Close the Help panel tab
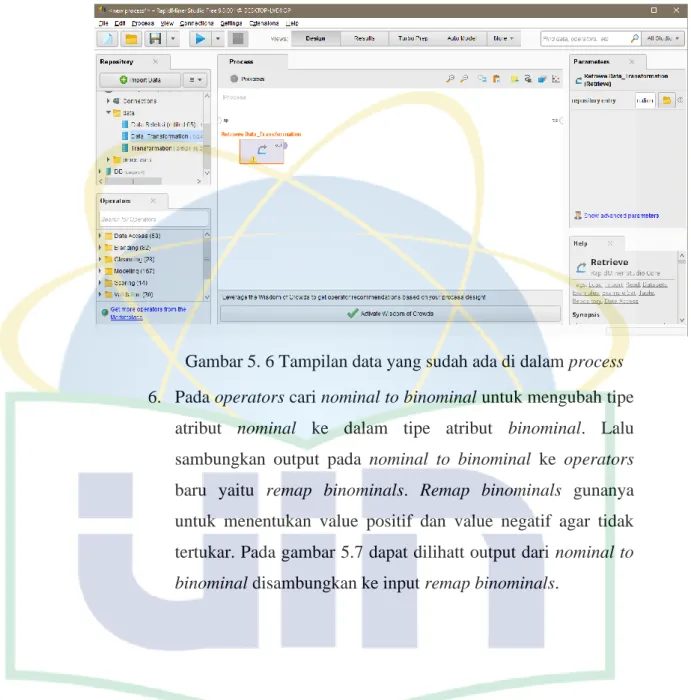 (x=610, y=243)
